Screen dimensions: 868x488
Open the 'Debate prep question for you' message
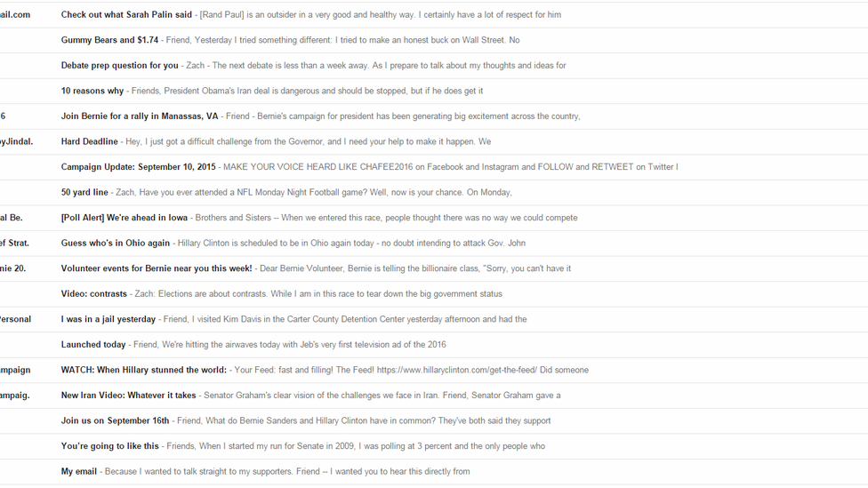(434, 66)
